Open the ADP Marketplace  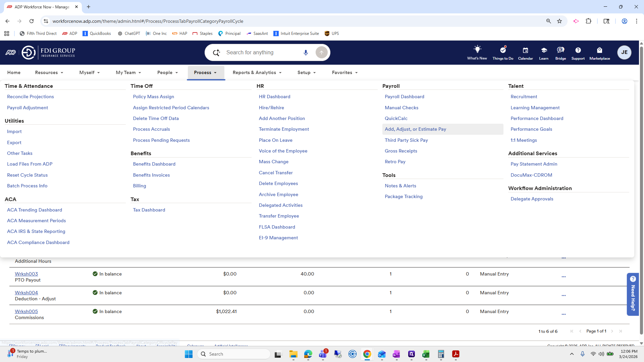pos(600,52)
